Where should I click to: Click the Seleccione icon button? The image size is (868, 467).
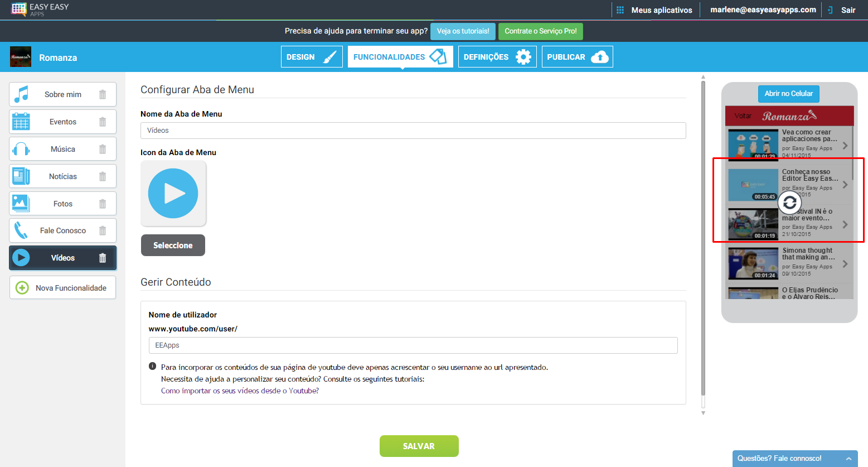click(173, 245)
